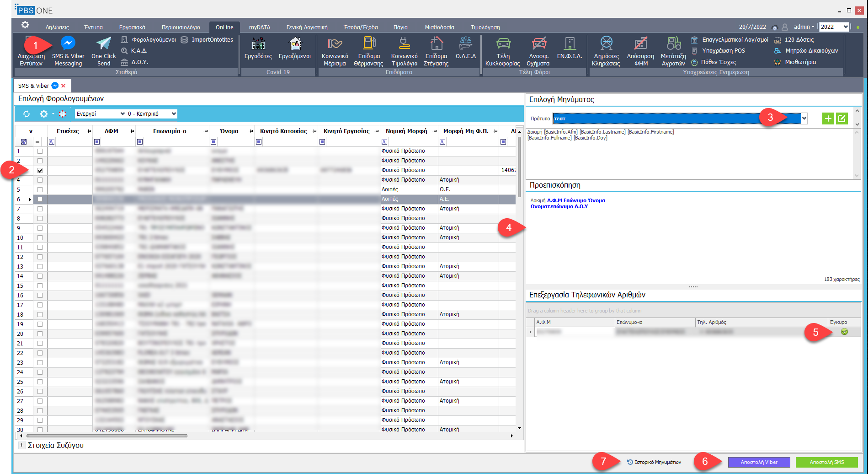The image size is (868, 474).
Task: Click the green edit template icon
Action: click(842, 119)
